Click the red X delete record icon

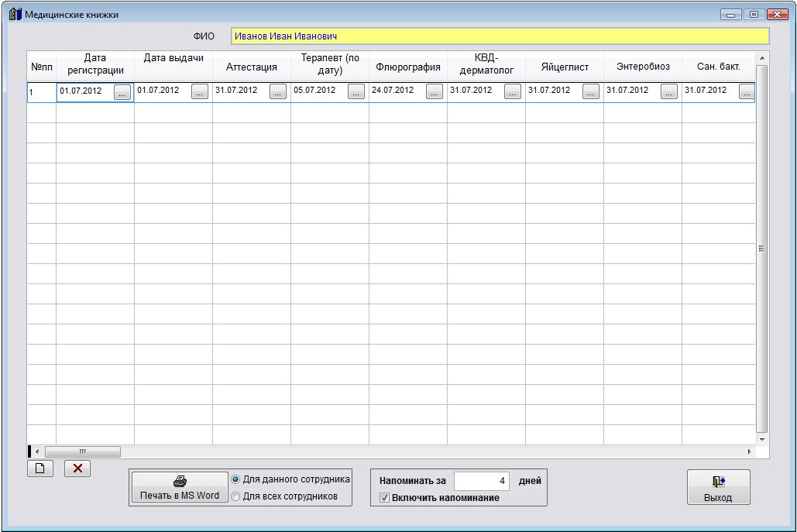[x=77, y=469]
